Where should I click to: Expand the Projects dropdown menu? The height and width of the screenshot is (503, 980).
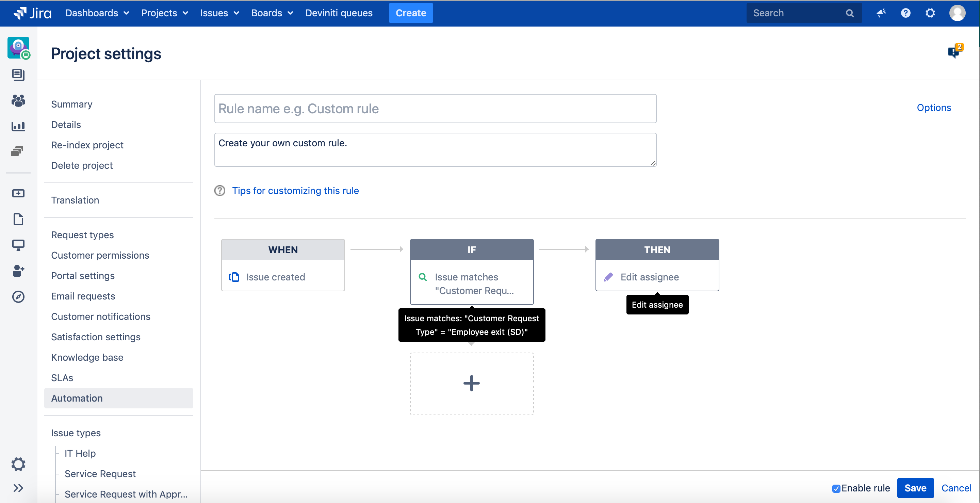point(164,13)
